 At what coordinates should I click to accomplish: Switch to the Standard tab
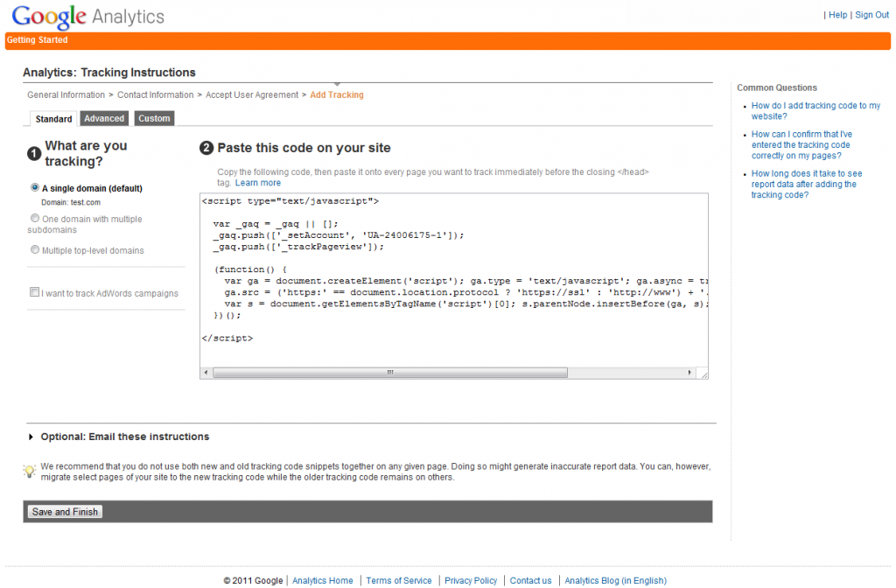coord(53,119)
